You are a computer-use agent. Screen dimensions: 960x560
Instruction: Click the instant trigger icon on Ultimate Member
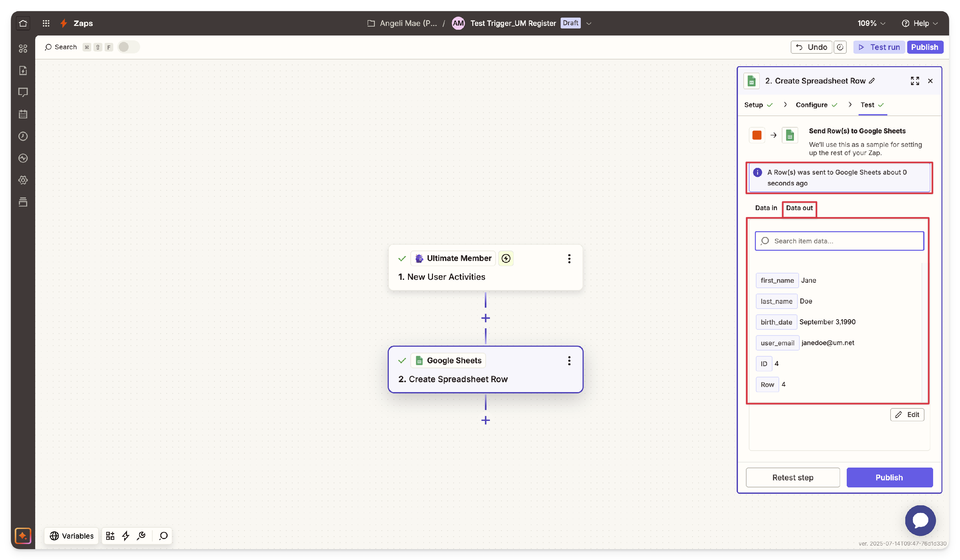pos(506,258)
